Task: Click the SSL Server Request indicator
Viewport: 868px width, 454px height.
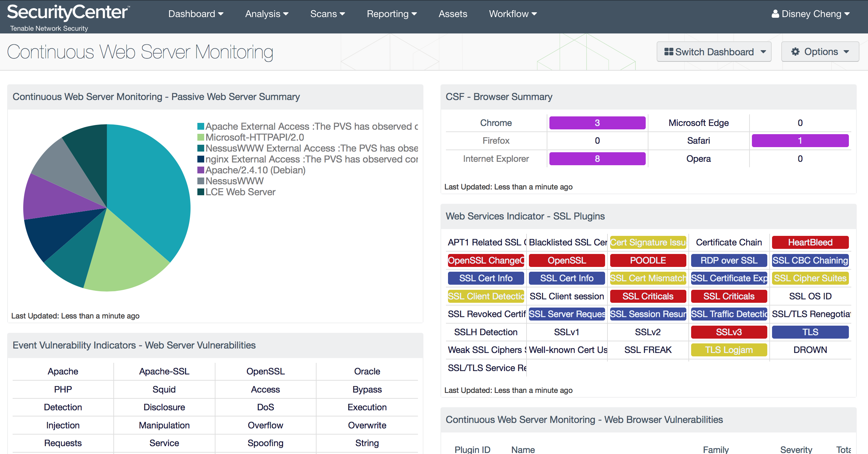Action: click(x=567, y=314)
